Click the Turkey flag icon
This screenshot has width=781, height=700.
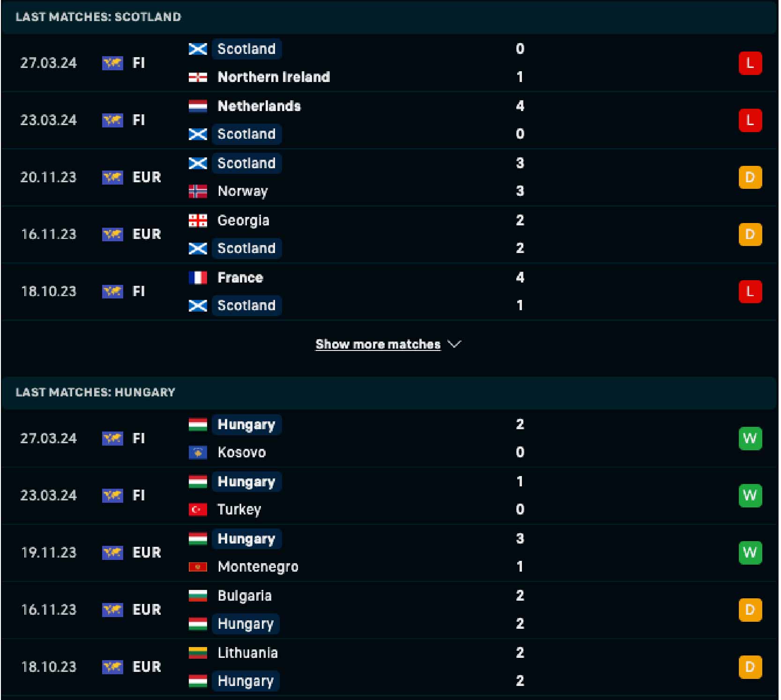click(198, 509)
